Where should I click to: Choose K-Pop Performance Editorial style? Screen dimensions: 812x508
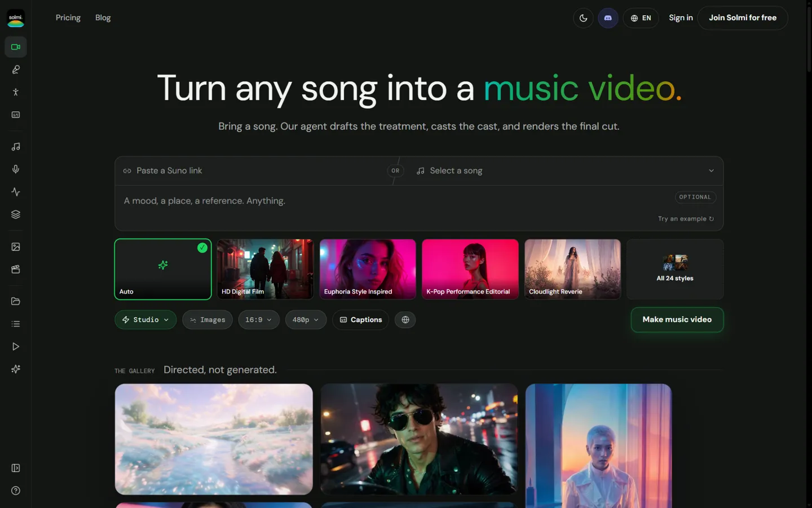point(470,269)
